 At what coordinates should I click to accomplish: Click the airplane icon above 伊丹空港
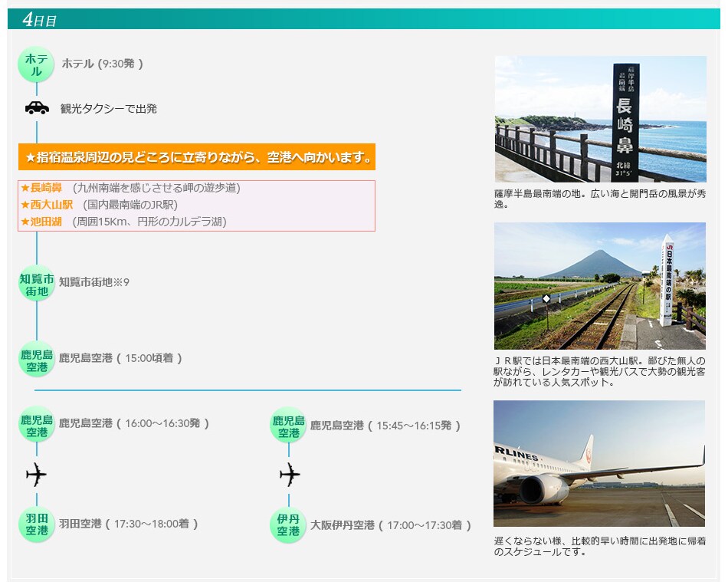pos(289,475)
